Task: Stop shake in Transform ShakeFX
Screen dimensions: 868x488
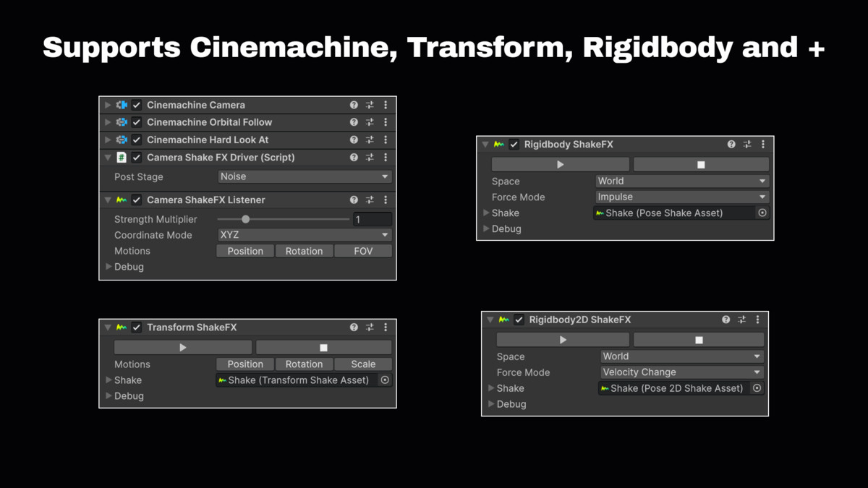Action: (x=324, y=348)
